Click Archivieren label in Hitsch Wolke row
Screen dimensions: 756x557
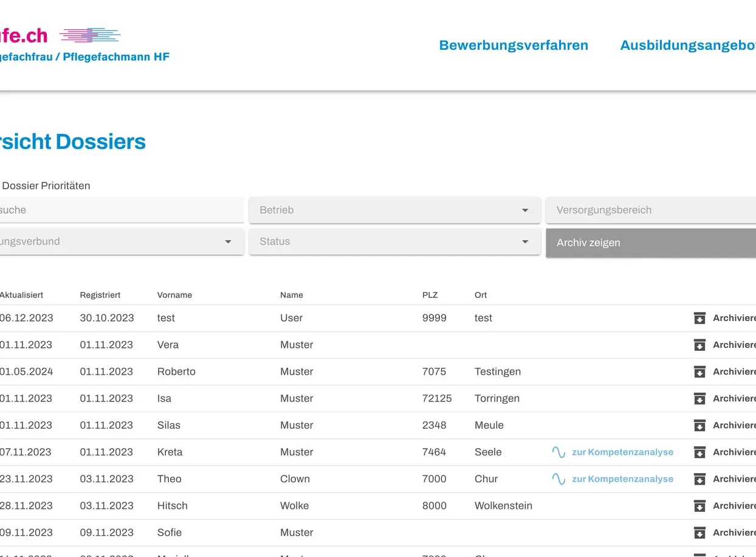tap(734, 505)
